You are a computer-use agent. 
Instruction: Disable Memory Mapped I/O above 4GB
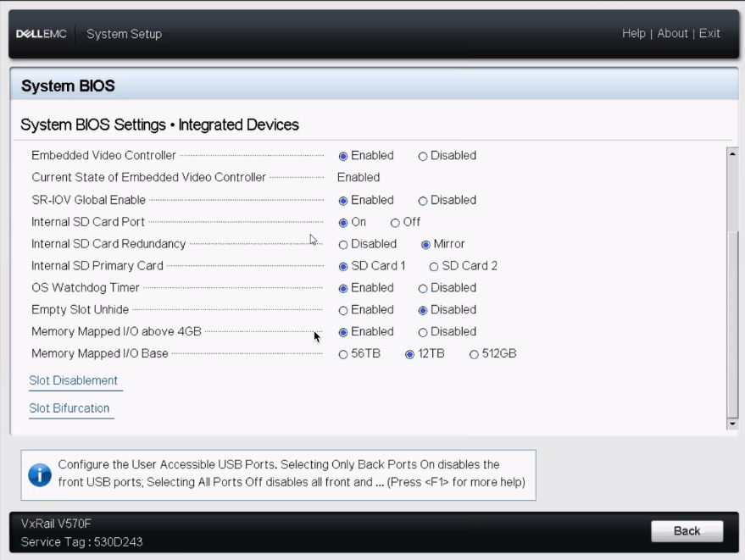pyautogui.click(x=422, y=332)
